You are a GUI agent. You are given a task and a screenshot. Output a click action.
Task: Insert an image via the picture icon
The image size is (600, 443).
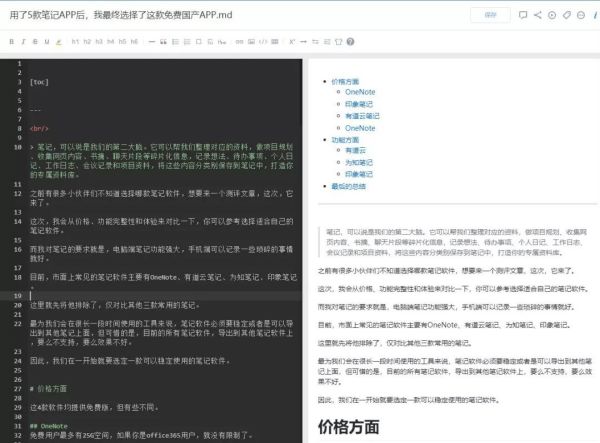click(x=251, y=42)
